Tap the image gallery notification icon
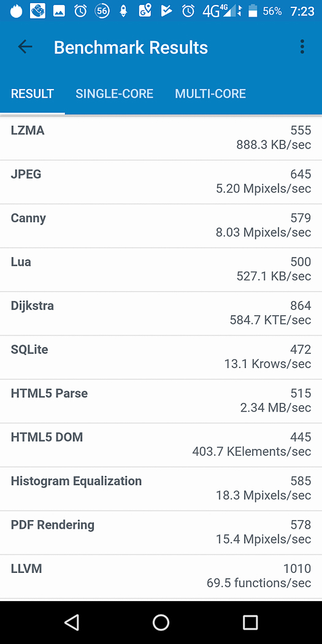 click(59, 11)
